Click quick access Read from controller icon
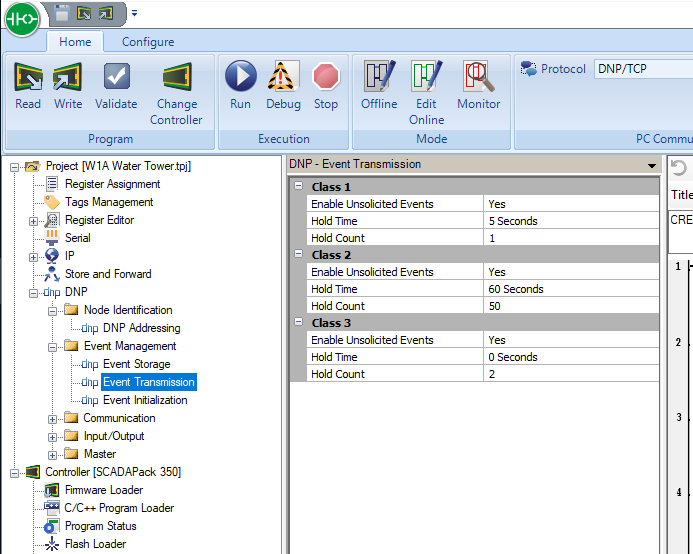The width and height of the screenshot is (693, 554). click(x=84, y=14)
